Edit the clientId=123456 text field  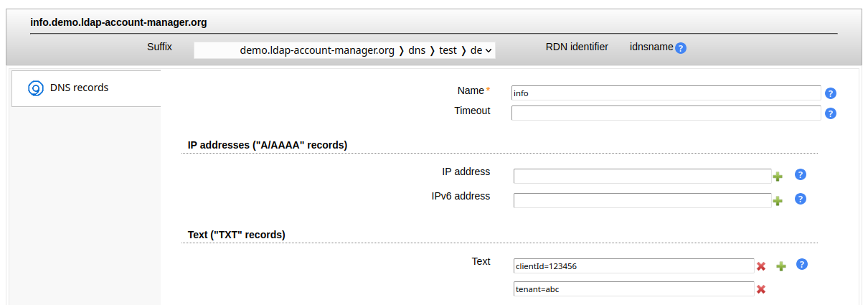click(x=633, y=266)
